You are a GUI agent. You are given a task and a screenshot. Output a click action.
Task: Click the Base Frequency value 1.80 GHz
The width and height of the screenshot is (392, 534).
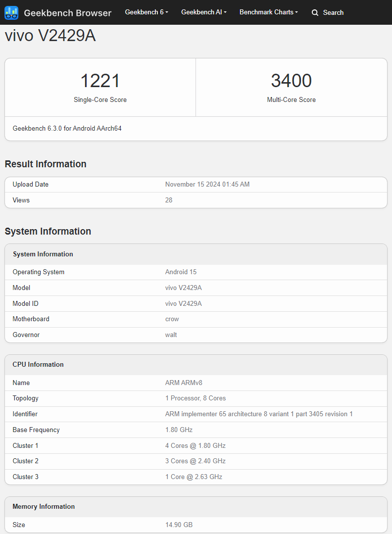[179, 430]
